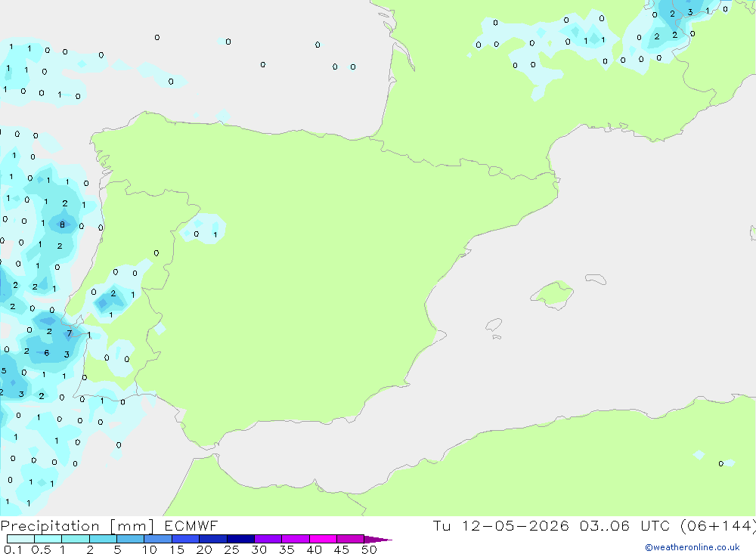This screenshot has height=554, width=756.
Task: Click the '15' legend scale label
Action: click(x=177, y=549)
